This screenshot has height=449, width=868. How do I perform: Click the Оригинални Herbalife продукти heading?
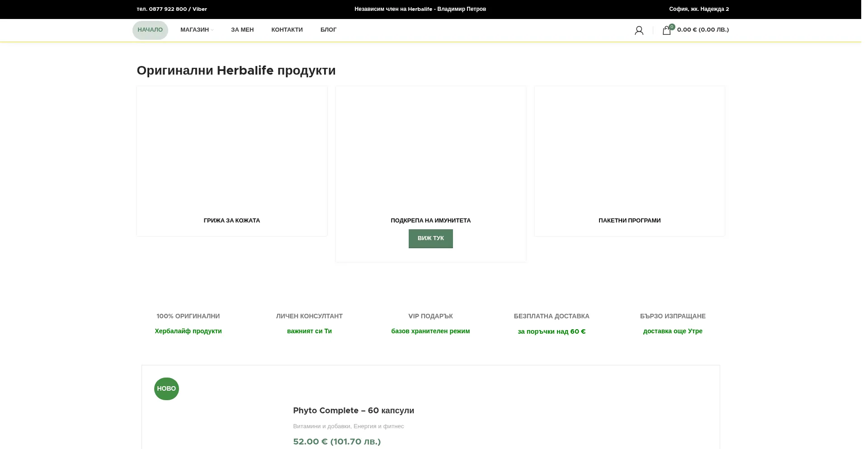[x=236, y=71]
